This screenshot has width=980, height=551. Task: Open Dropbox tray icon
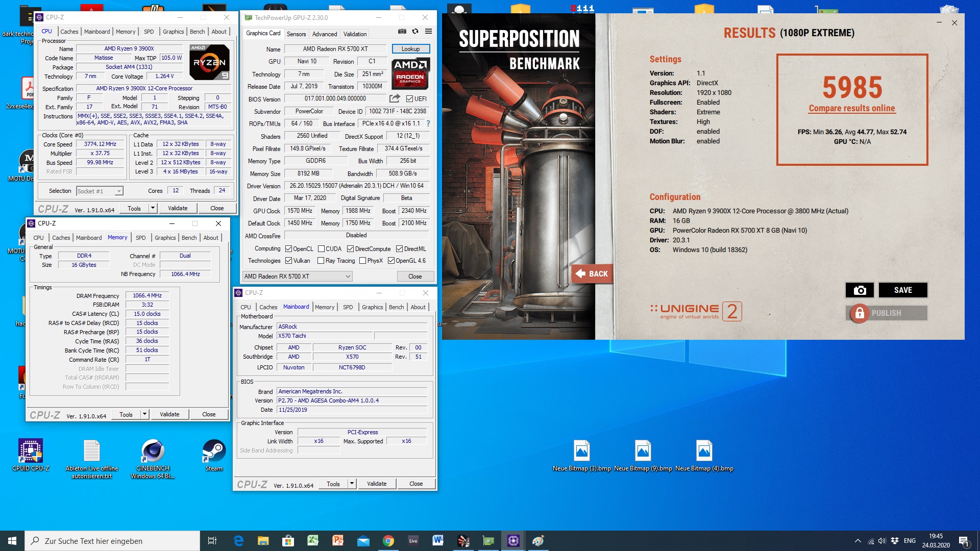click(895, 541)
